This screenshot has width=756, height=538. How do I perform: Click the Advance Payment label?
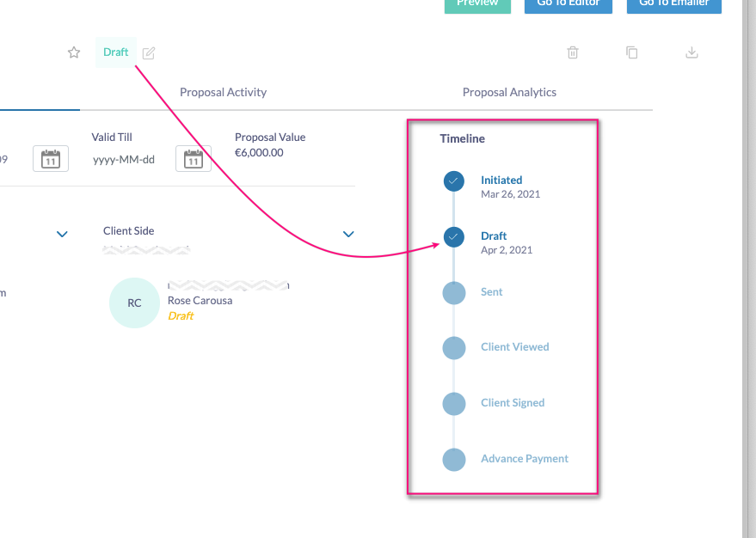coord(524,459)
